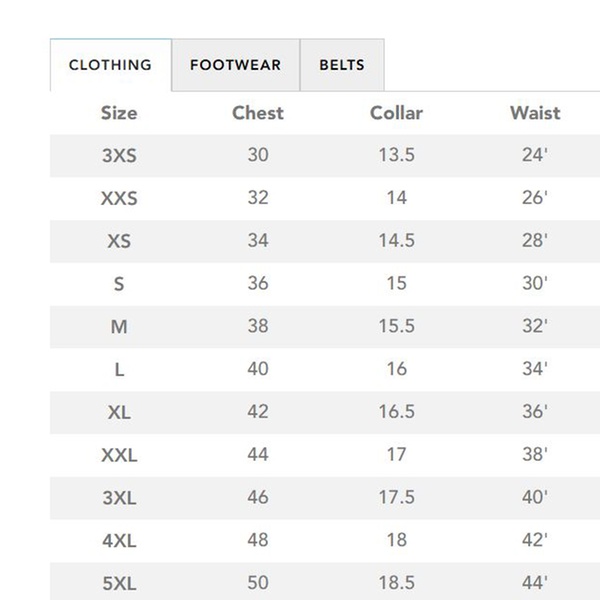Click the Collar column header

(396, 113)
